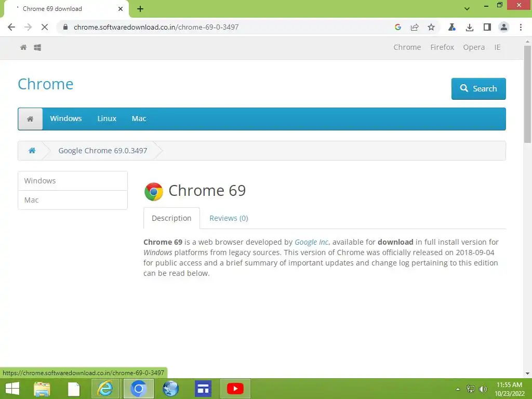Open the Chrome Labs flask icon
Image resolution: width=532 pixels, height=399 pixels.
pos(452,27)
